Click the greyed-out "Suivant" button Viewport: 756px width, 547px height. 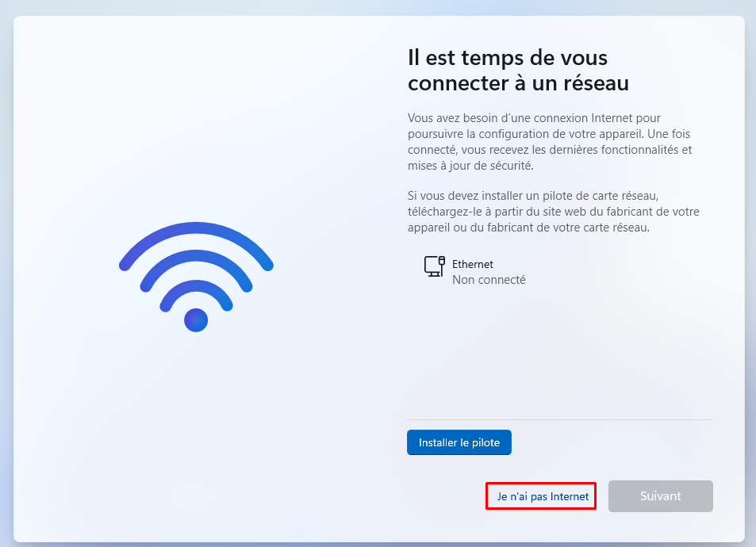pyautogui.click(x=661, y=496)
